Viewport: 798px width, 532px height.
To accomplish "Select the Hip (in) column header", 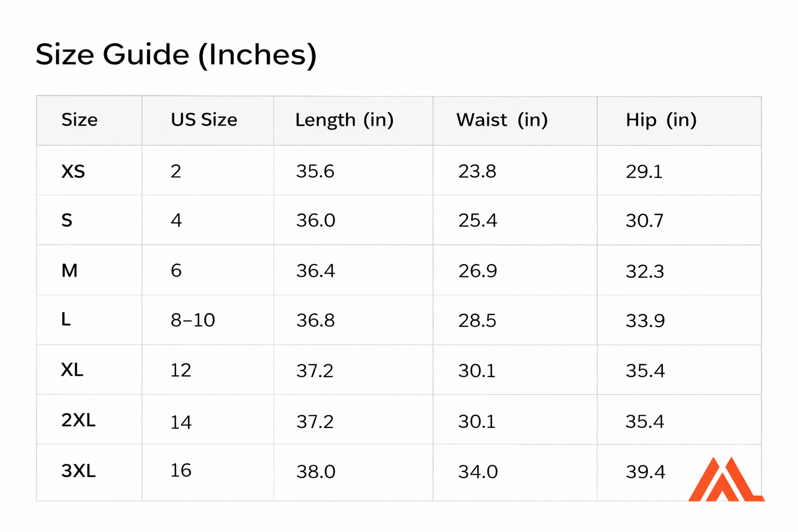I will 661,120.
